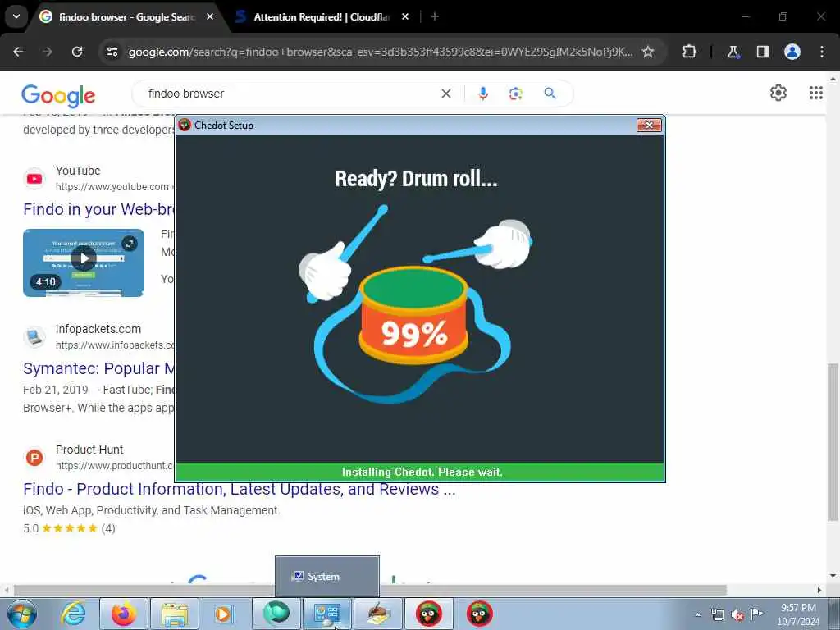Open the Chrome three-dot menu

click(x=822, y=52)
